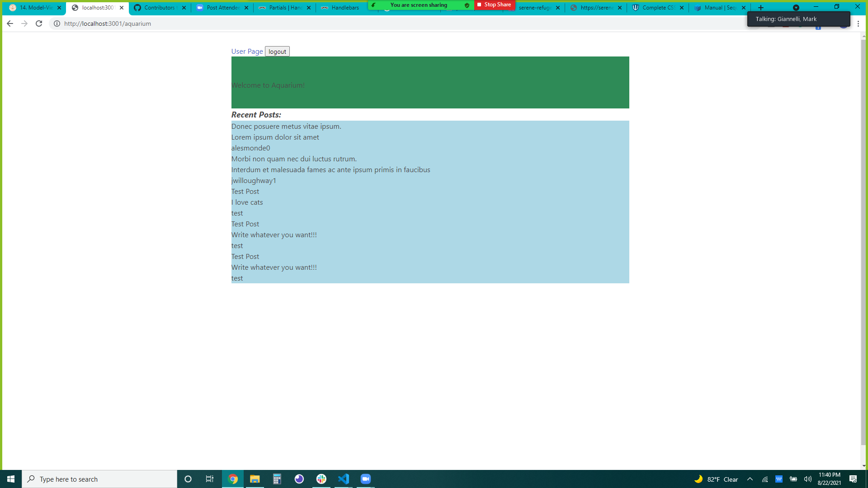Open Chrome three-dot menu
The height and width of the screenshot is (488, 868).
point(858,23)
